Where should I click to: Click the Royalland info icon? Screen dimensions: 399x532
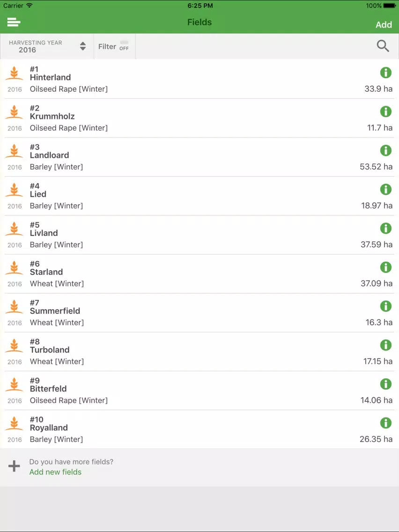(386, 423)
